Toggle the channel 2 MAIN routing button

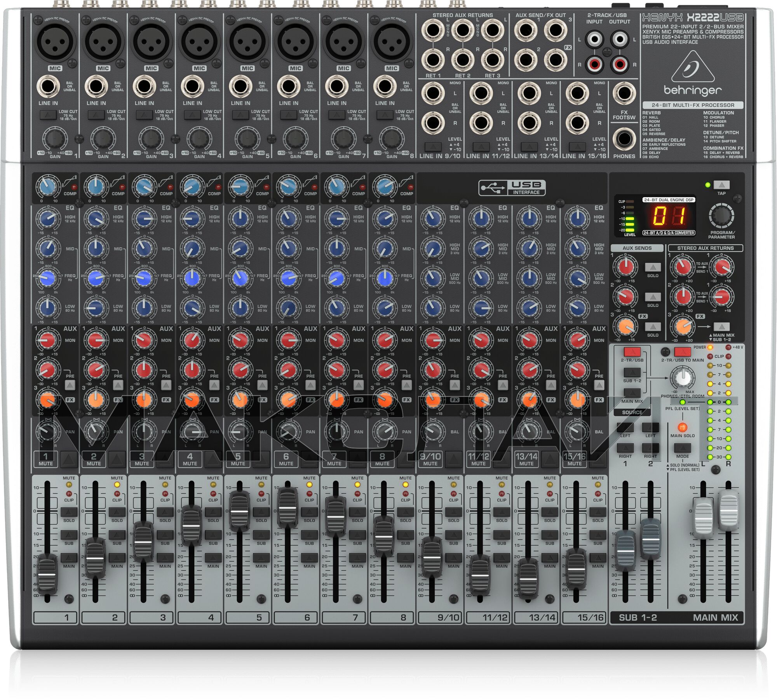click(x=117, y=558)
